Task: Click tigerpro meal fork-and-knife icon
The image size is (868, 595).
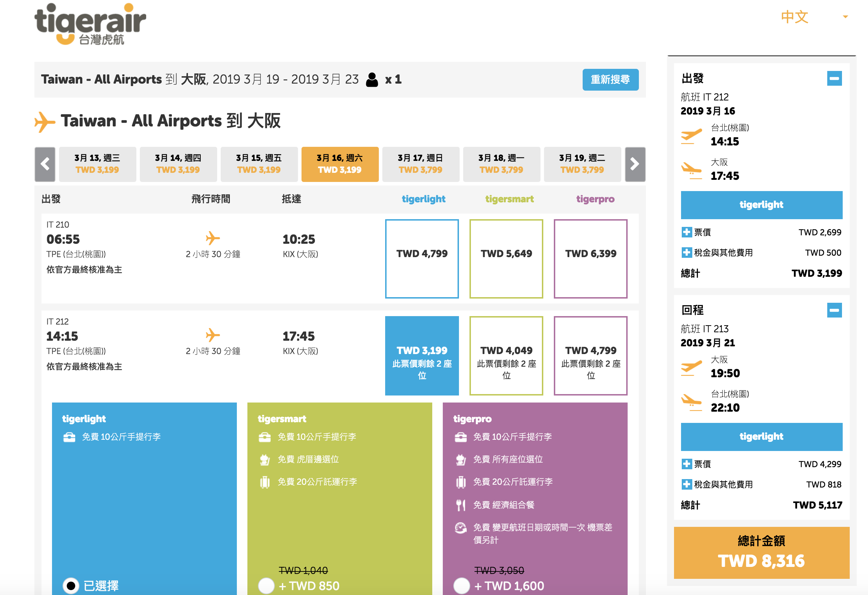Action: point(461,505)
